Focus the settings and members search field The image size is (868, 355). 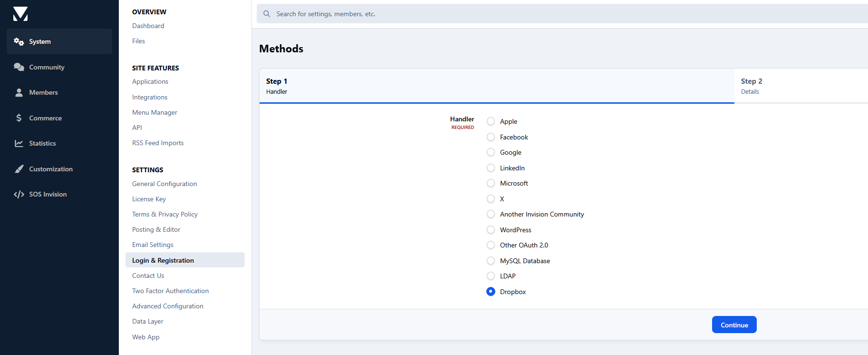pyautogui.click(x=562, y=14)
